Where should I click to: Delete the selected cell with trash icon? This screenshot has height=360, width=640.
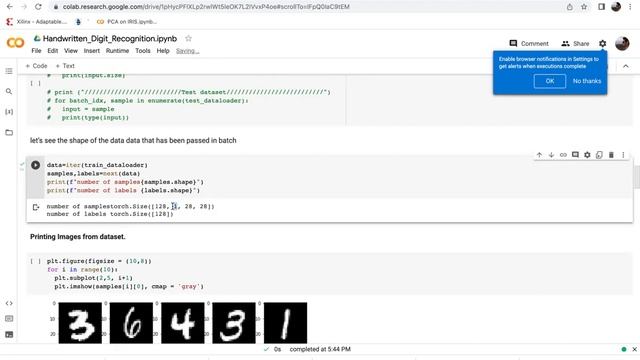point(611,155)
